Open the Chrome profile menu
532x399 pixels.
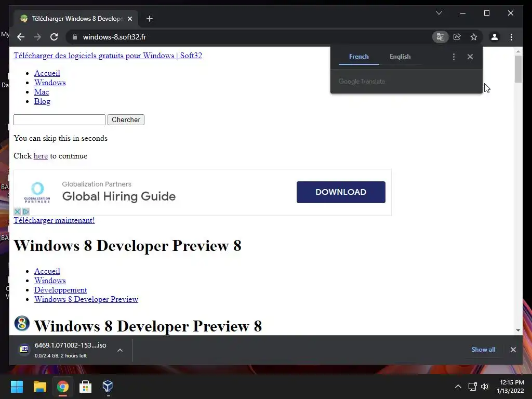[x=495, y=37]
